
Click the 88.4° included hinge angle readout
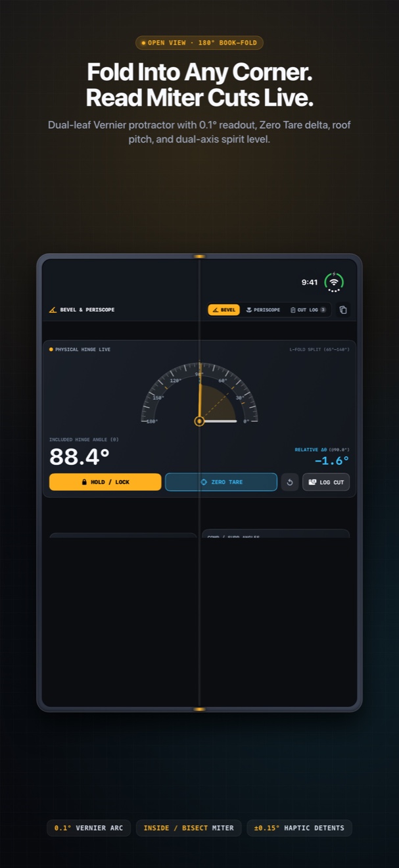[x=80, y=456]
